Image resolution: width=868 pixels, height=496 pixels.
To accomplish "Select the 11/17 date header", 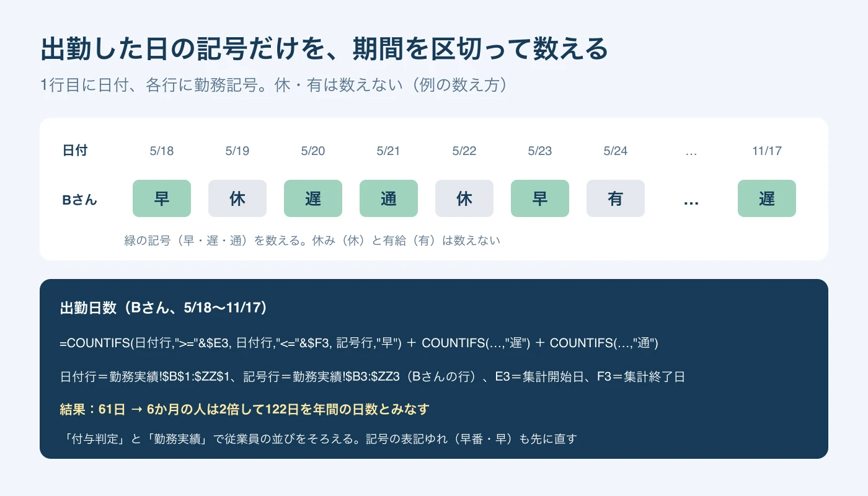I will point(767,151).
